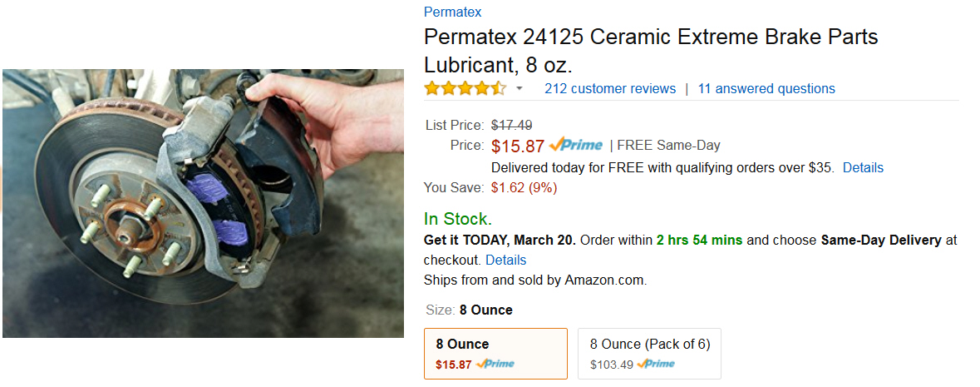Image resolution: width=980 pixels, height=387 pixels.
Task: Select the 8 Ounce (Pack of 6) option
Action: pyautogui.click(x=649, y=353)
